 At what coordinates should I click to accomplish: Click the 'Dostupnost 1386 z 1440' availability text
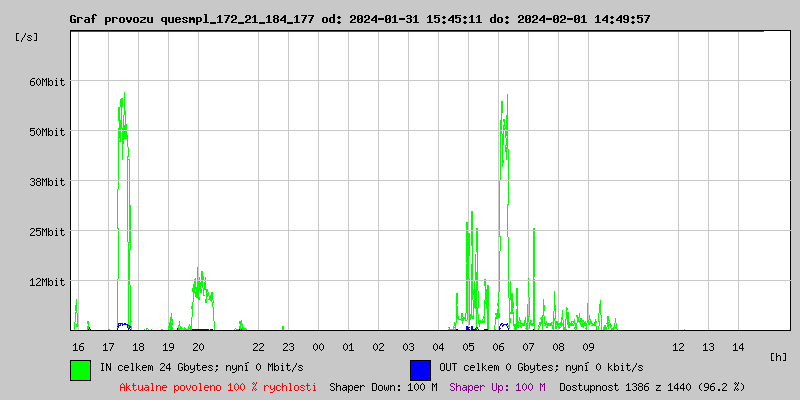(x=652, y=386)
